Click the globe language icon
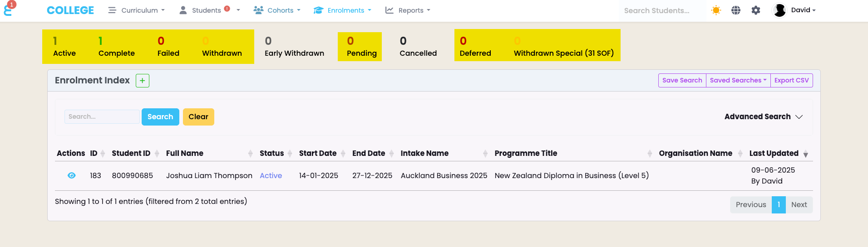The width and height of the screenshot is (868, 247). coord(736,10)
